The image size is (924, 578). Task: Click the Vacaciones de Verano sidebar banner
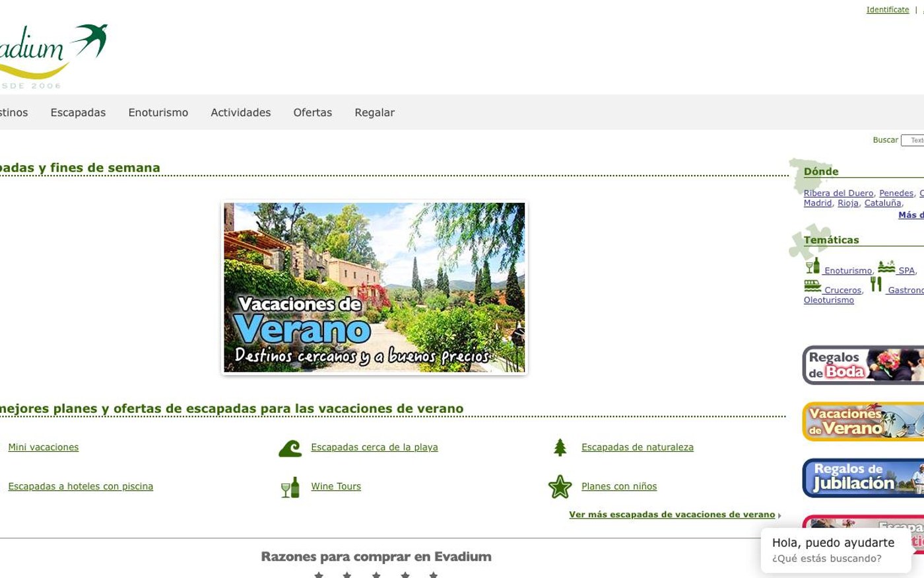click(863, 421)
